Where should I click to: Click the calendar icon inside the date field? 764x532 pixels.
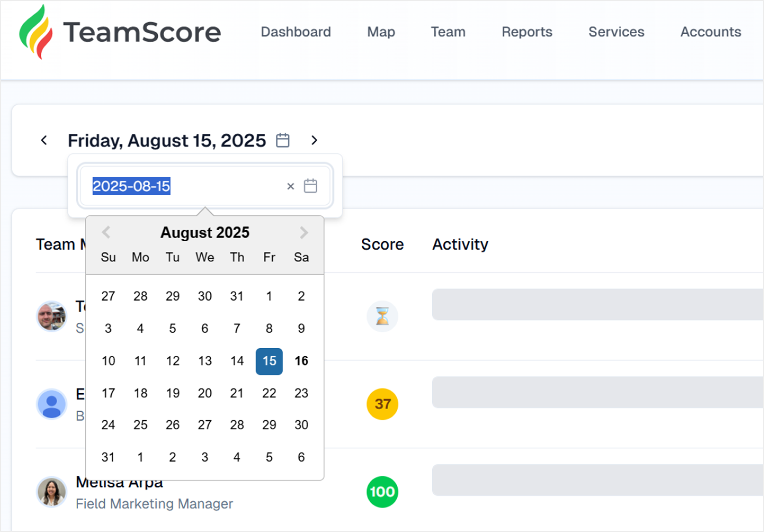point(310,186)
